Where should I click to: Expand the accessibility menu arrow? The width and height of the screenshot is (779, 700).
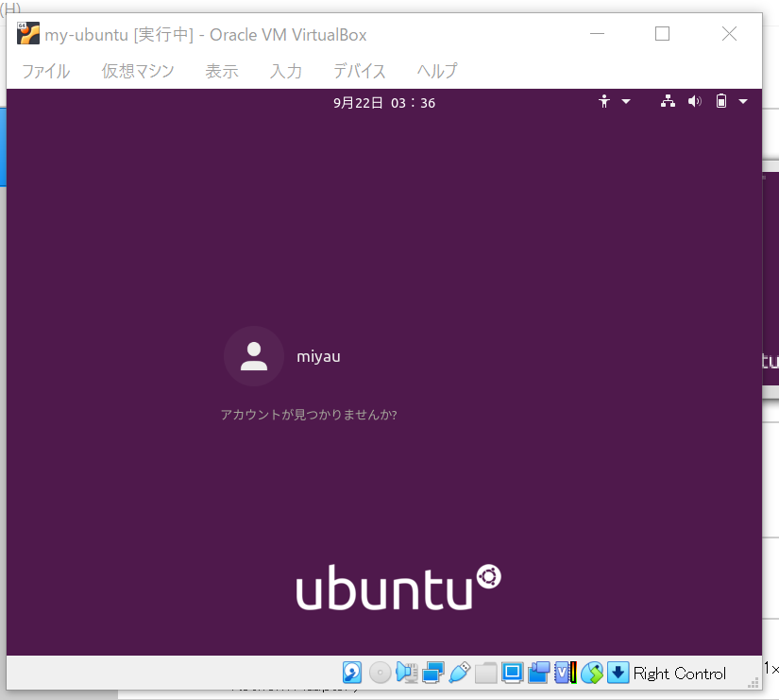click(626, 101)
